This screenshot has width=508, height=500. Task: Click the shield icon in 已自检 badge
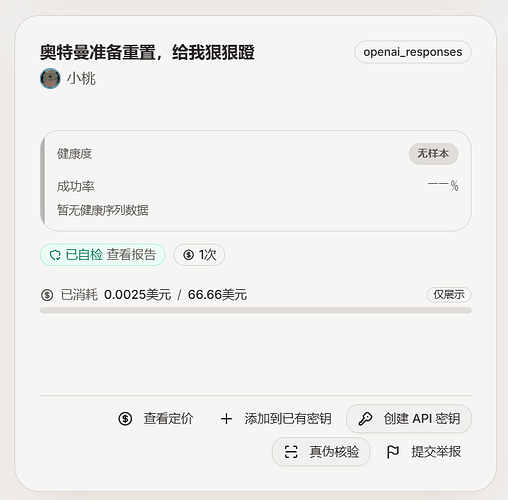click(55, 255)
